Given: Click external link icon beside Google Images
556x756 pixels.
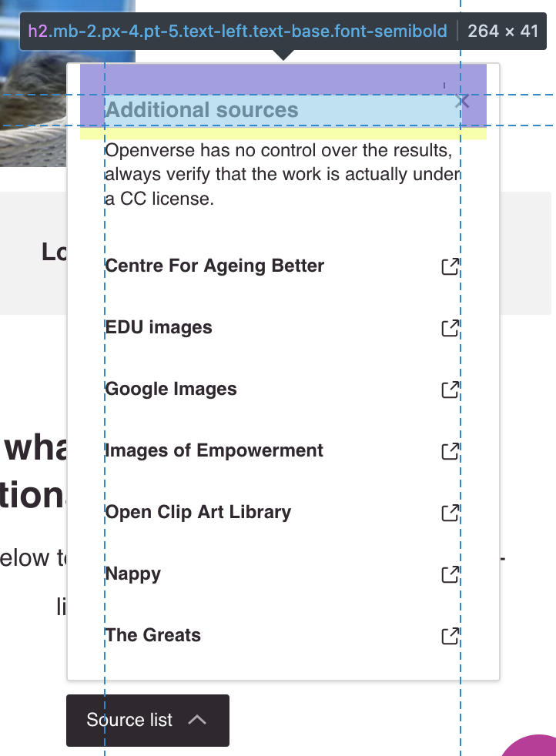Looking at the screenshot, I should coord(450,390).
